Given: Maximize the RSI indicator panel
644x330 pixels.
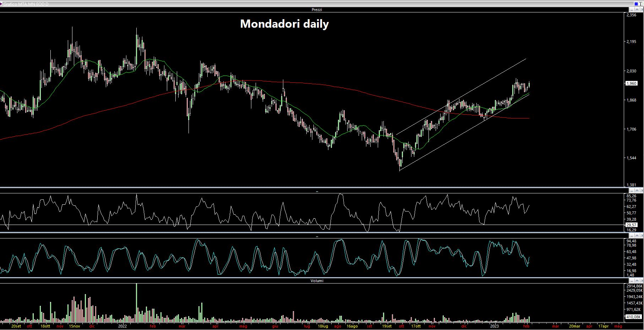Looking at the screenshot, I should [x=637, y=191].
